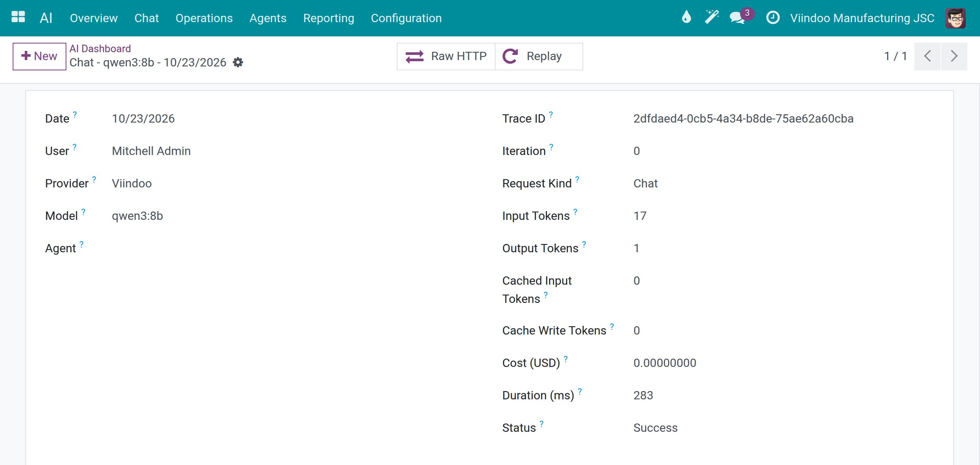The image size is (980, 465).
Task: Click the Status value Success
Action: [655, 427]
